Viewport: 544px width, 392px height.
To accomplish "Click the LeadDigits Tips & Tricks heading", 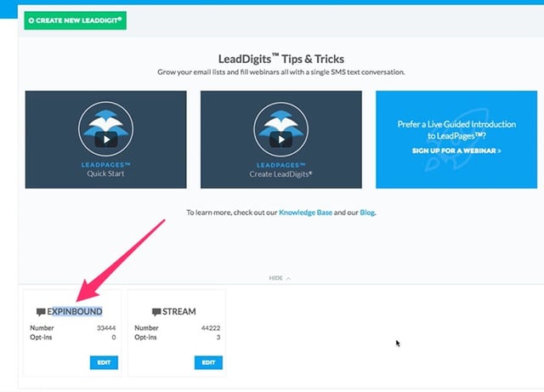I will [281, 59].
